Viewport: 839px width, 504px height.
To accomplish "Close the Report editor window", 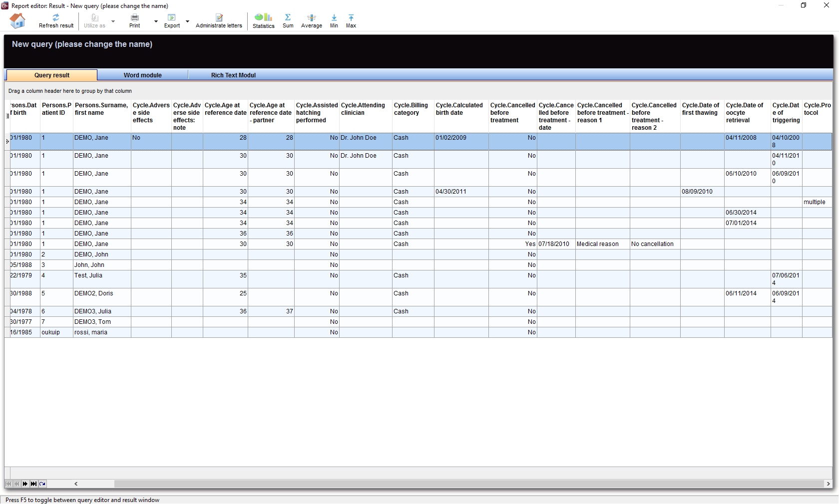I will (827, 5).
